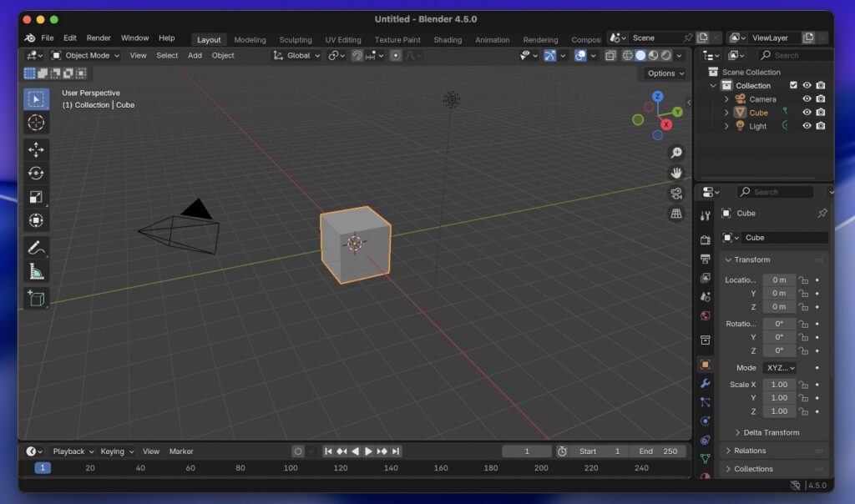Image resolution: width=855 pixels, height=504 pixels.
Task: Open Global transform orientation dropdown
Action: tap(296, 56)
